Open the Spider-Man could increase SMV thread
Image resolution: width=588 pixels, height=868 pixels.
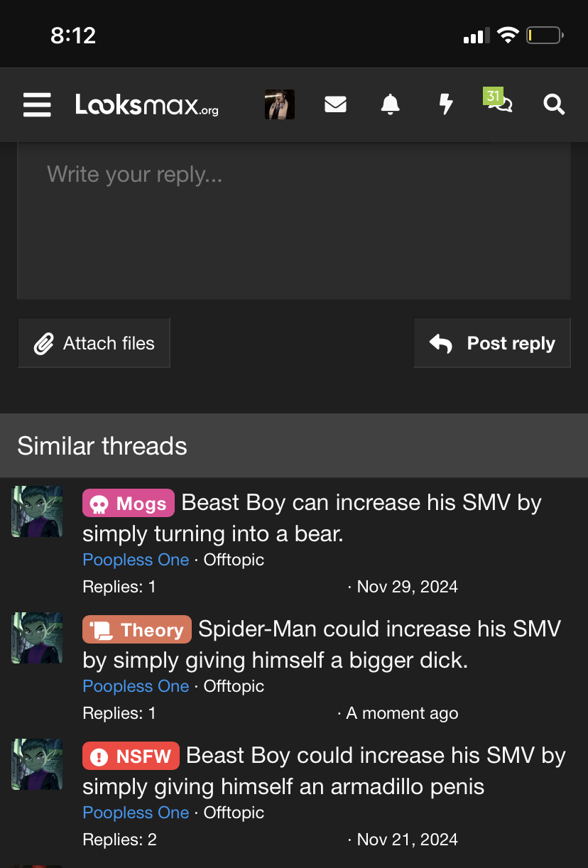click(x=322, y=644)
